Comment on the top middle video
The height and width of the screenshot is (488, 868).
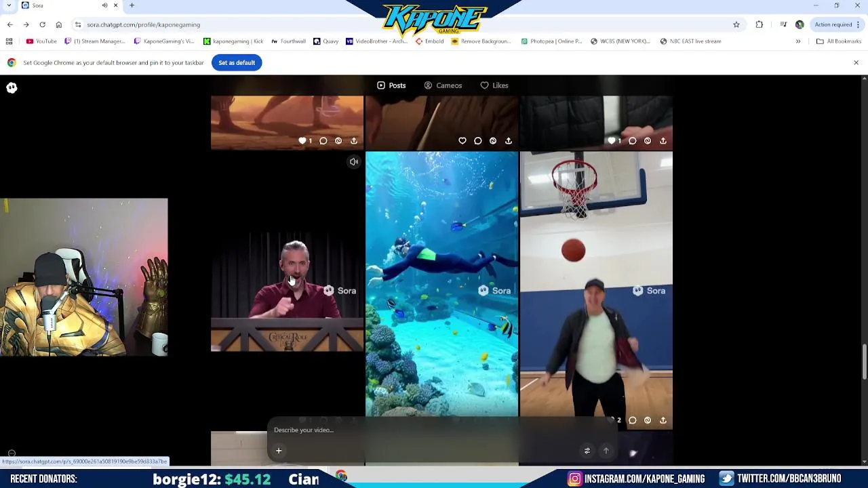point(478,141)
